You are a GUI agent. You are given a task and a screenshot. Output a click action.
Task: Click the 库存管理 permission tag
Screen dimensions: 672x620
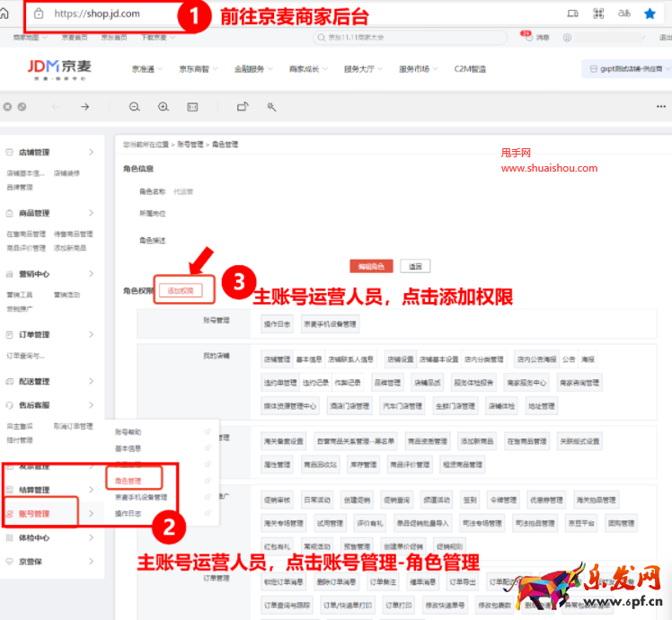(x=364, y=465)
